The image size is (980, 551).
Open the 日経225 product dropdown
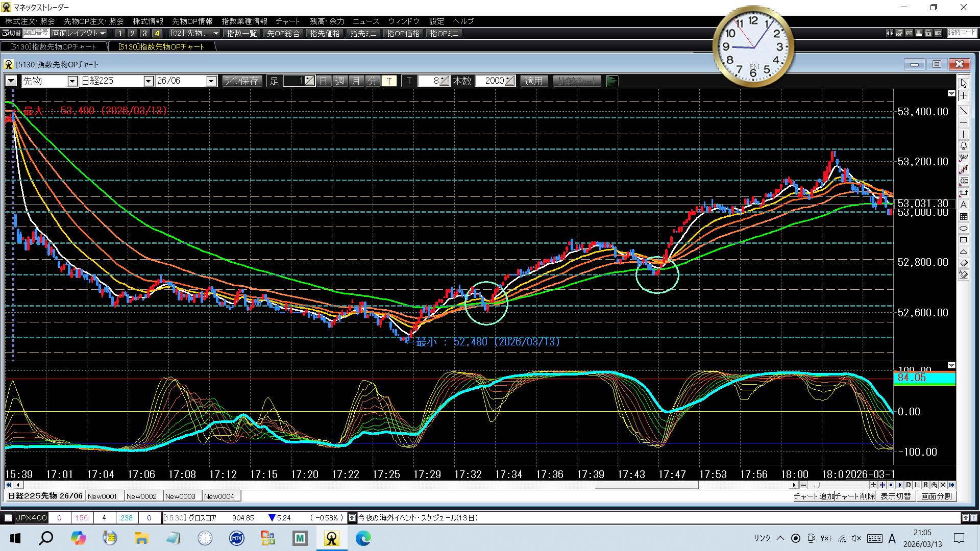[148, 81]
